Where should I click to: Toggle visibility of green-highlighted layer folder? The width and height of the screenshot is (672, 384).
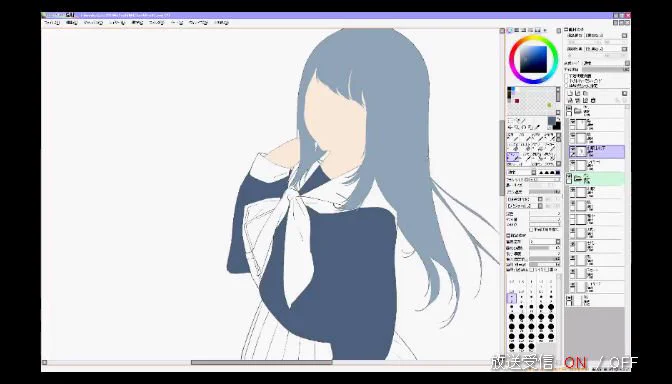(569, 176)
